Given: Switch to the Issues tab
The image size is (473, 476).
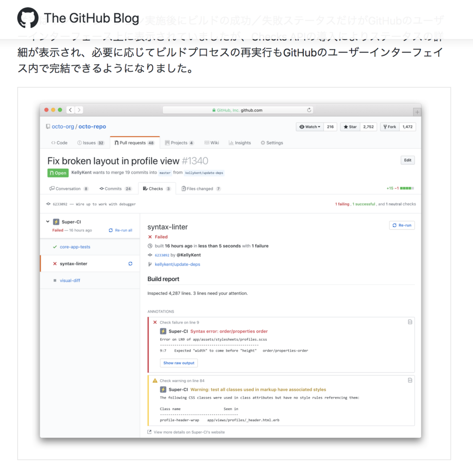Looking at the screenshot, I should tap(91, 143).
